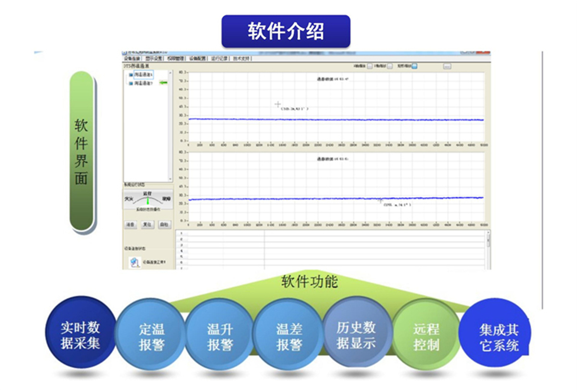Open the 运行记录 menu
This screenshot has width=577, height=392.
219,58
